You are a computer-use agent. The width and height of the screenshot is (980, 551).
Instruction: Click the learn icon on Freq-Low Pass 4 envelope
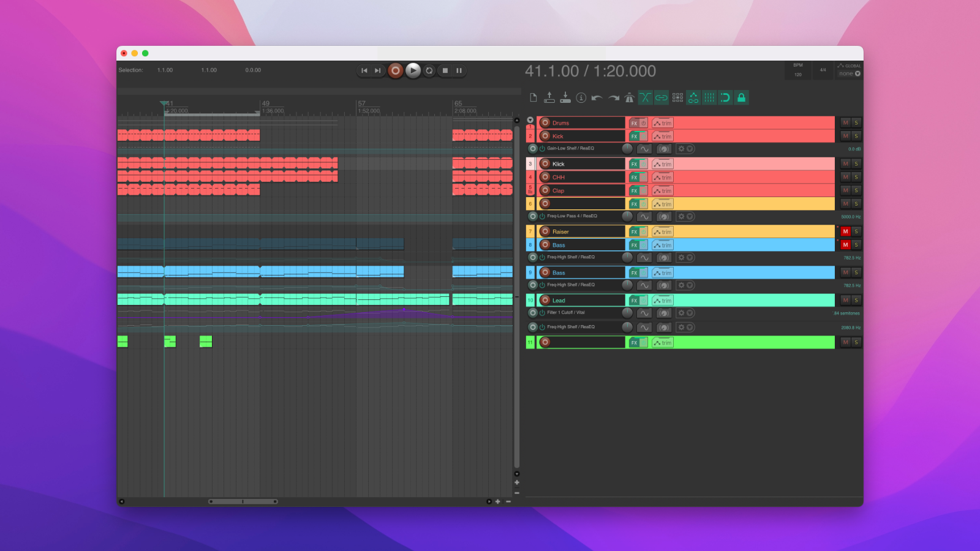point(664,217)
